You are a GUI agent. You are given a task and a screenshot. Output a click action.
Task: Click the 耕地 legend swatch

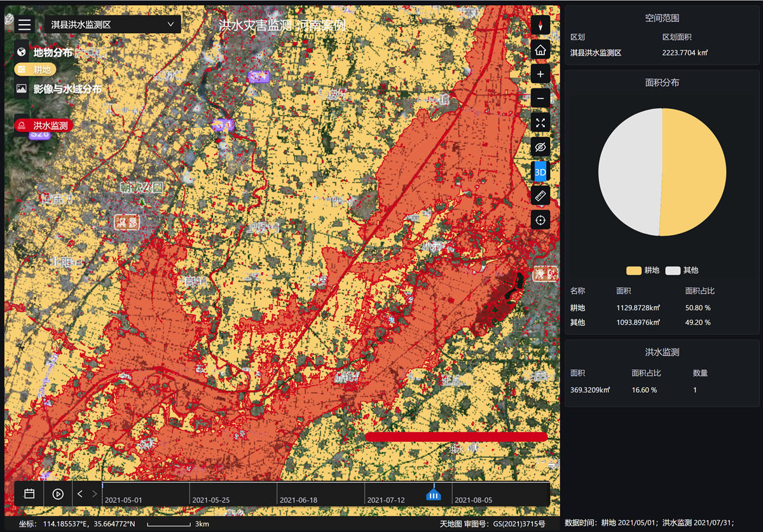[633, 270]
